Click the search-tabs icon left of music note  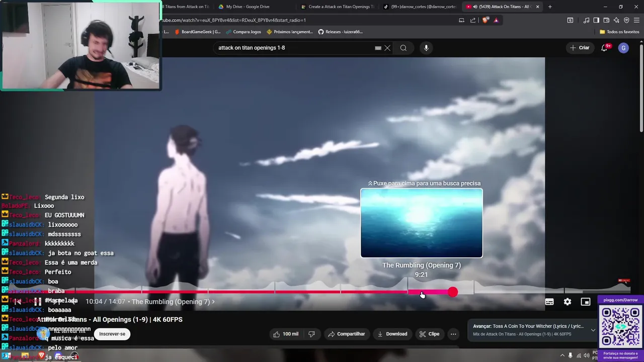tap(570, 20)
